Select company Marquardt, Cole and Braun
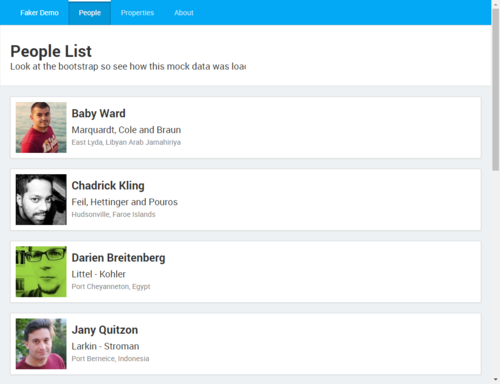This screenshot has width=500, height=384. [126, 130]
